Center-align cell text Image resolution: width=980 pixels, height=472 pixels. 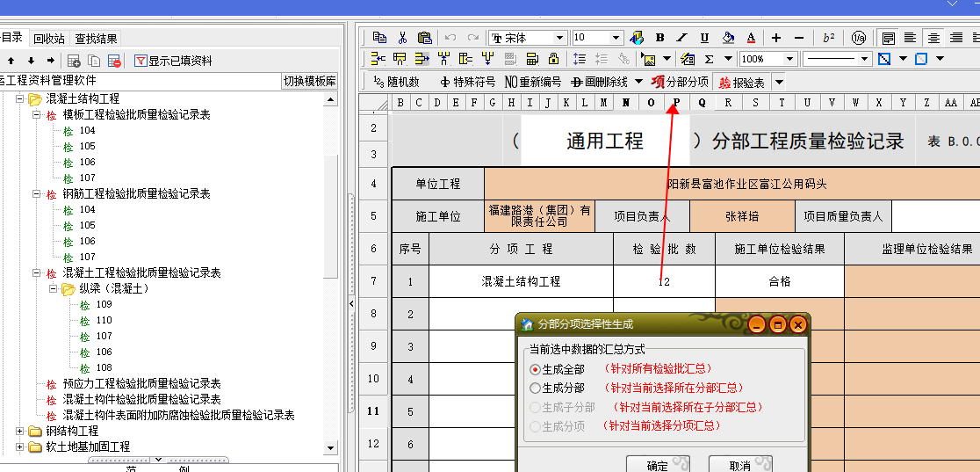(933, 38)
